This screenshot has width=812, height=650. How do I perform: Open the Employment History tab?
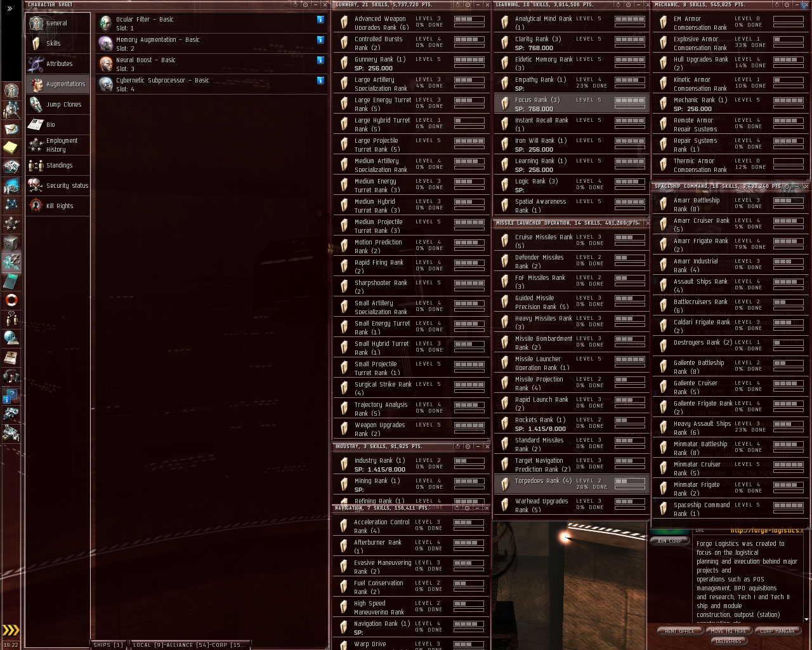(58, 145)
